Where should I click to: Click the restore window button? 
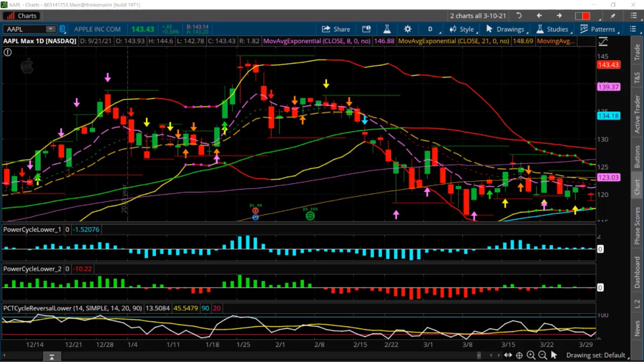tap(613, 5)
